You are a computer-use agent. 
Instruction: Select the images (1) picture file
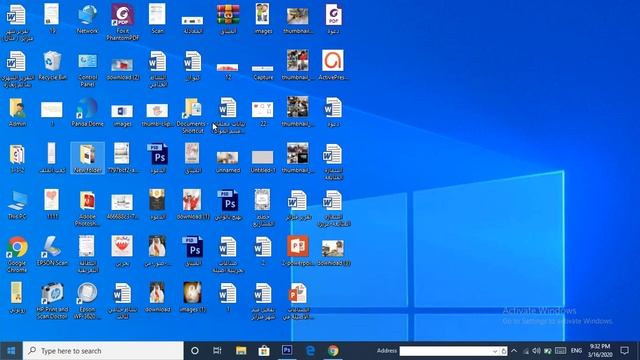pyautogui.click(x=192, y=298)
